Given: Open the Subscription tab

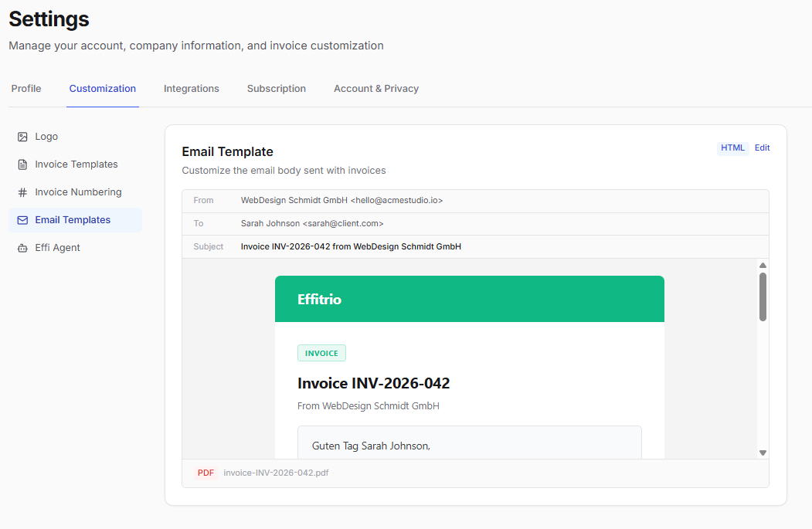Looking at the screenshot, I should [x=277, y=89].
